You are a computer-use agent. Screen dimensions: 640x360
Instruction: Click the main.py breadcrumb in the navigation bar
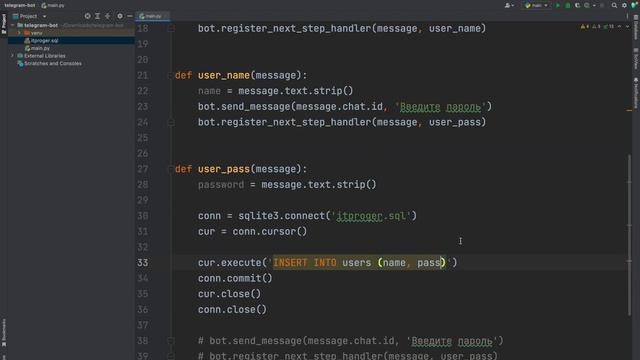[x=53, y=5]
